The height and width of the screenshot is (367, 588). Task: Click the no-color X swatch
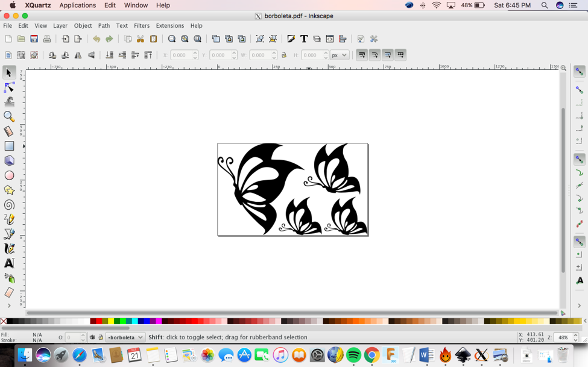(4, 321)
